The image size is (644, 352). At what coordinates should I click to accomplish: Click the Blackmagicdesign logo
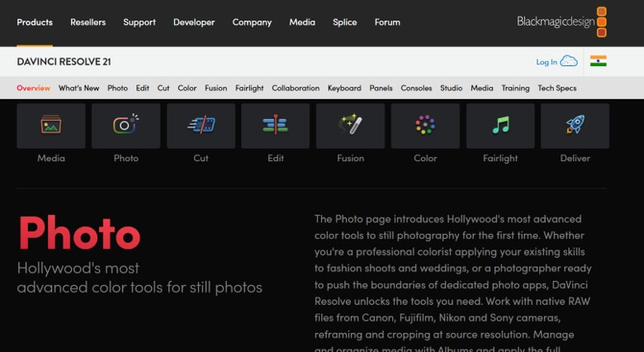coord(561,21)
